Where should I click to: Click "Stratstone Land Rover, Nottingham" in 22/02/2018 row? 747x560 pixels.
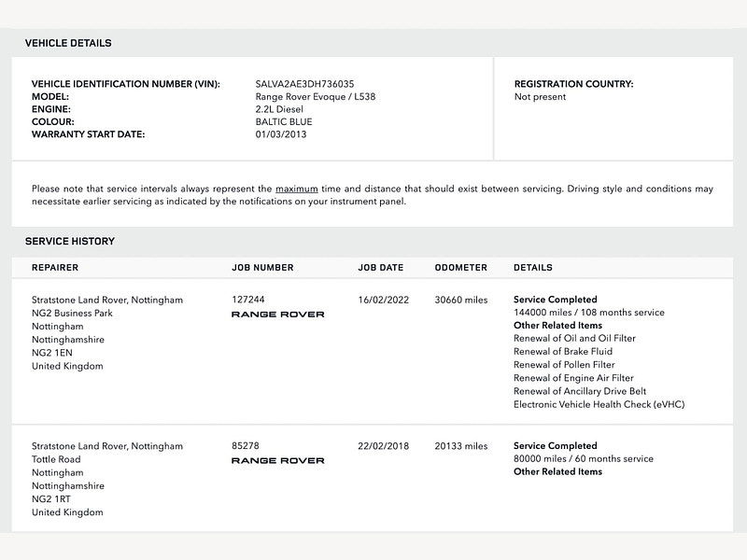[x=107, y=446]
